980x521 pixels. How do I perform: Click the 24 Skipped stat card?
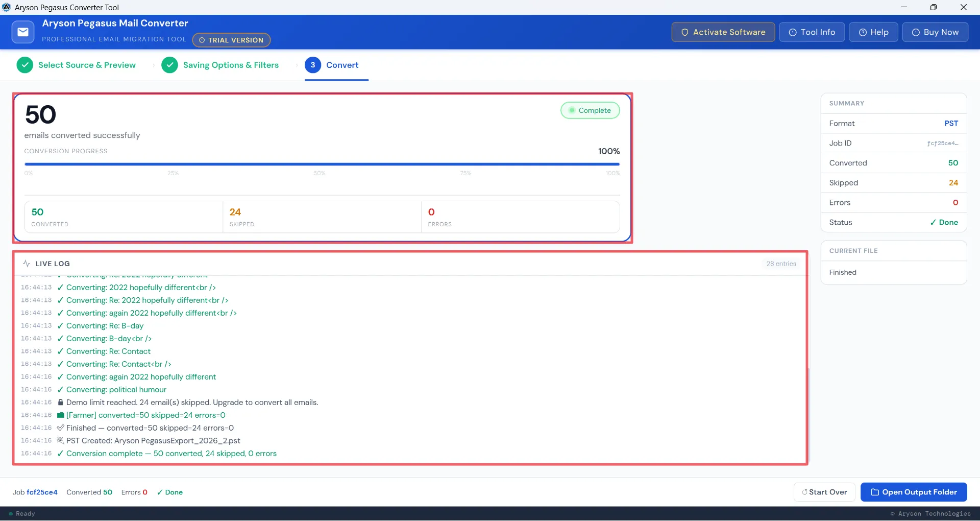[322, 217]
